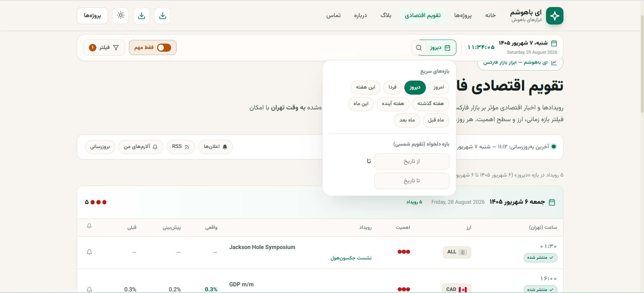Choose the این ماه range chip

(361, 104)
